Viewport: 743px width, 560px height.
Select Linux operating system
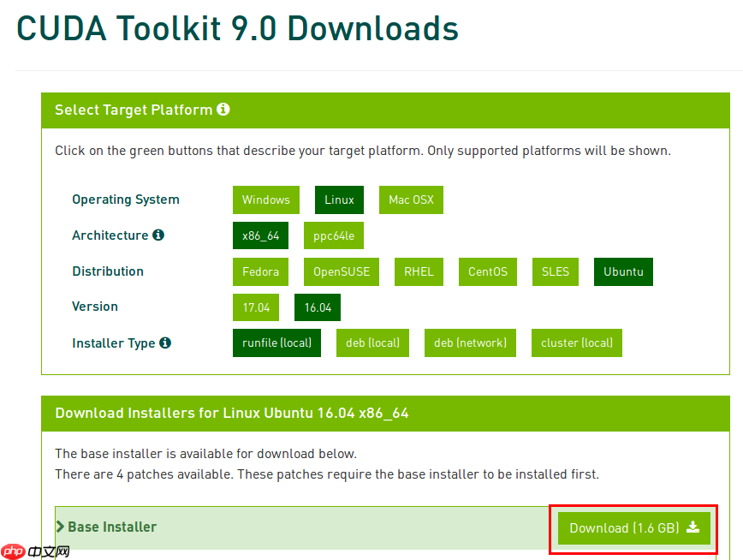click(x=339, y=200)
